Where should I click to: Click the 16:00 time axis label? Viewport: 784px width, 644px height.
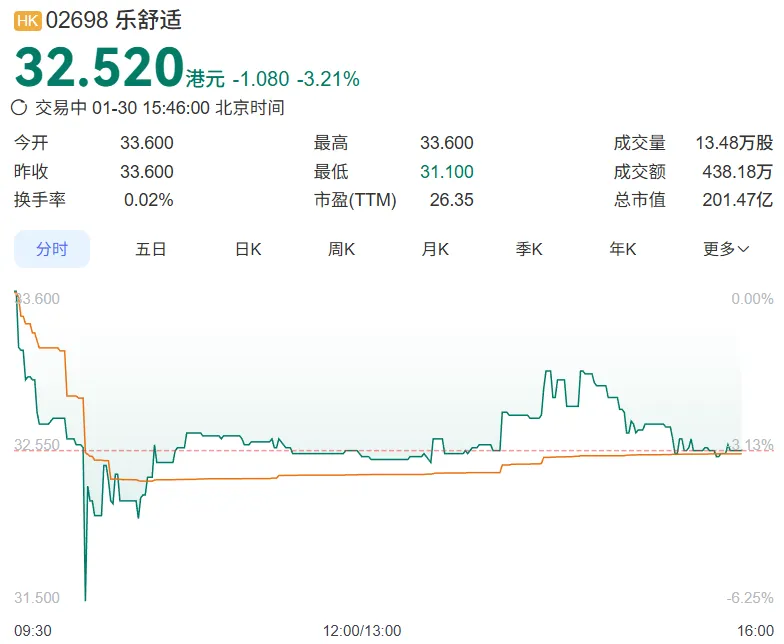pyautogui.click(x=755, y=631)
